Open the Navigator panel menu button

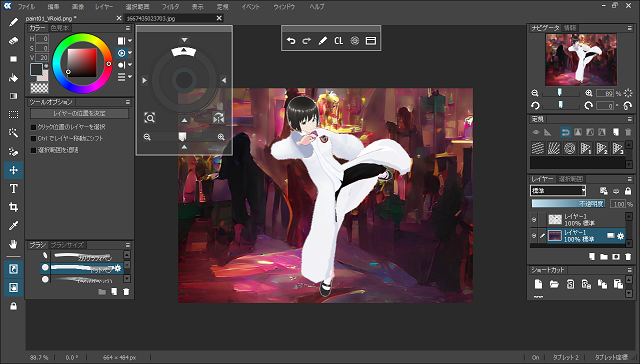point(629,28)
